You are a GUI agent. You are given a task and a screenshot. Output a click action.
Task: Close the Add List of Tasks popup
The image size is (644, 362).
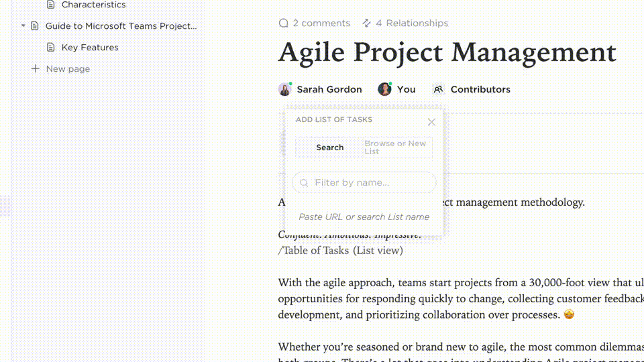point(431,122)
